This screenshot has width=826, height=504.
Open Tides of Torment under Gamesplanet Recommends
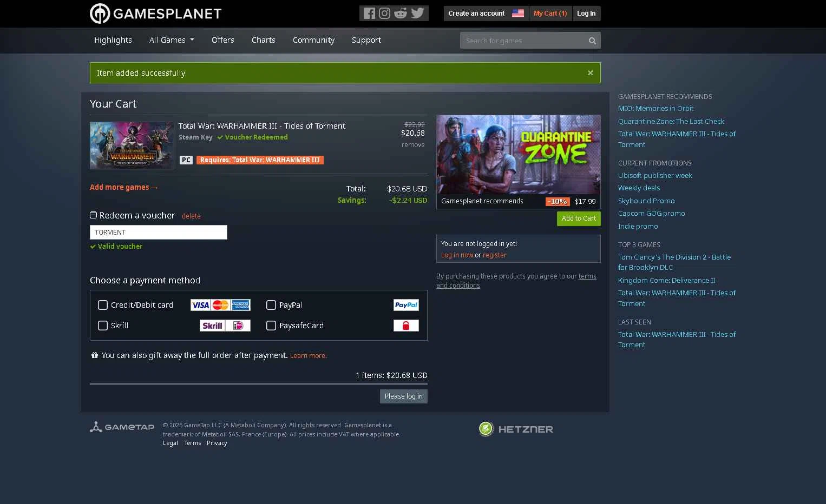[x=677, y=140]
